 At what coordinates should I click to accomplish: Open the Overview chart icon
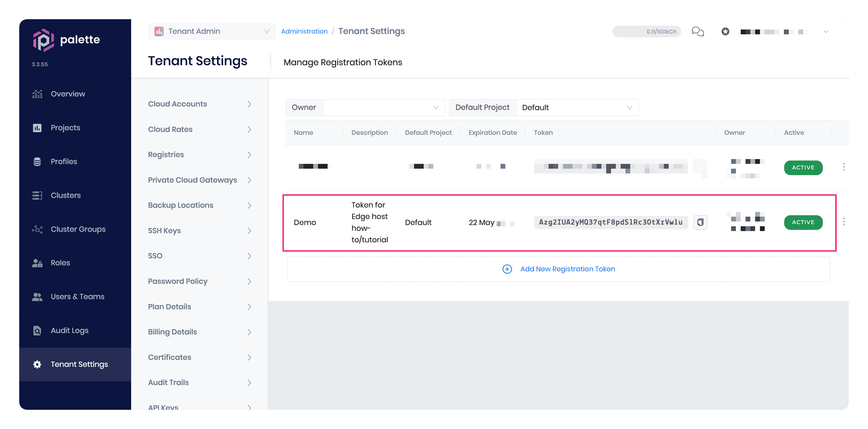37,94
